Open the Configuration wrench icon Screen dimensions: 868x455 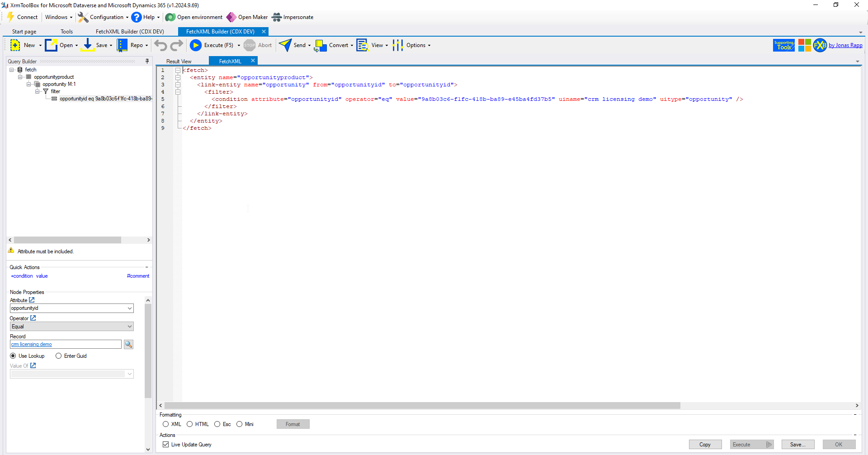click(83, 17)
